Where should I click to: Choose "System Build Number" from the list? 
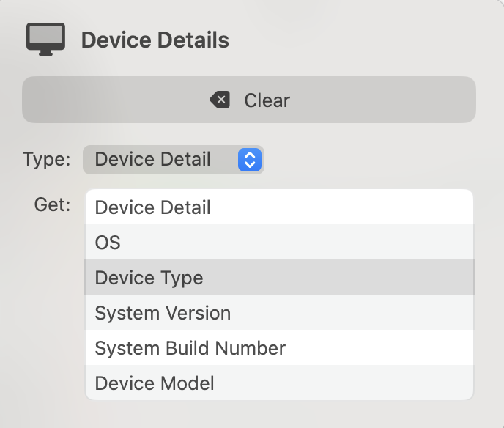tap(190, 348)
